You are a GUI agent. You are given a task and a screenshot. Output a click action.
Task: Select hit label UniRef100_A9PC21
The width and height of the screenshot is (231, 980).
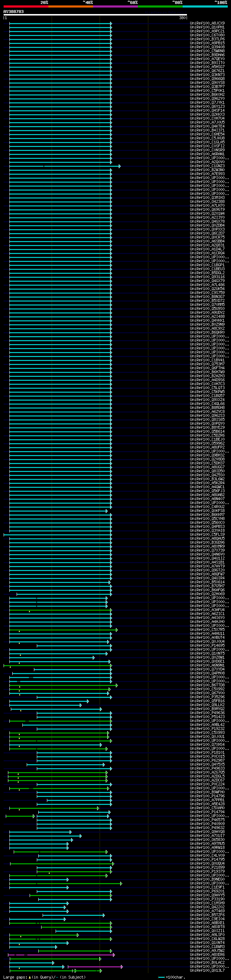(x=208, y=31)
